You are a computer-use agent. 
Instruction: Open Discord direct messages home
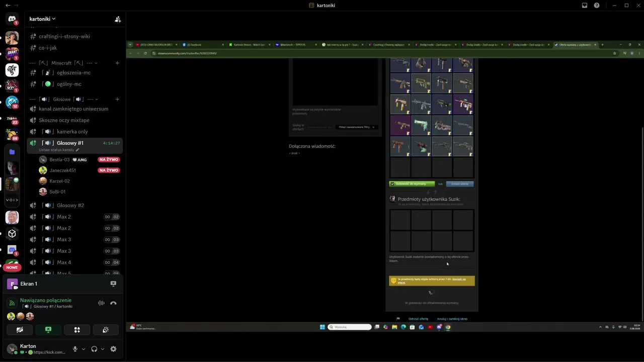[x=12, y=19]
